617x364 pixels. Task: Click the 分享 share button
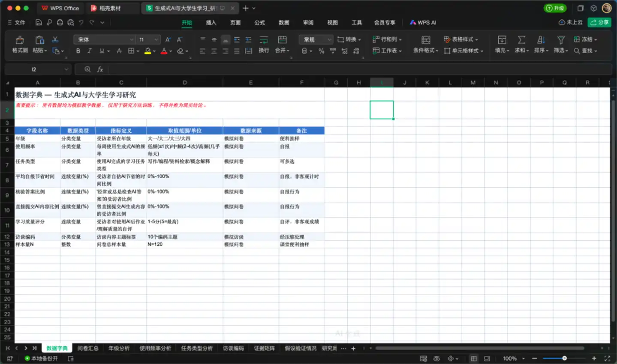pyautogui.click(x=599, y=22)
